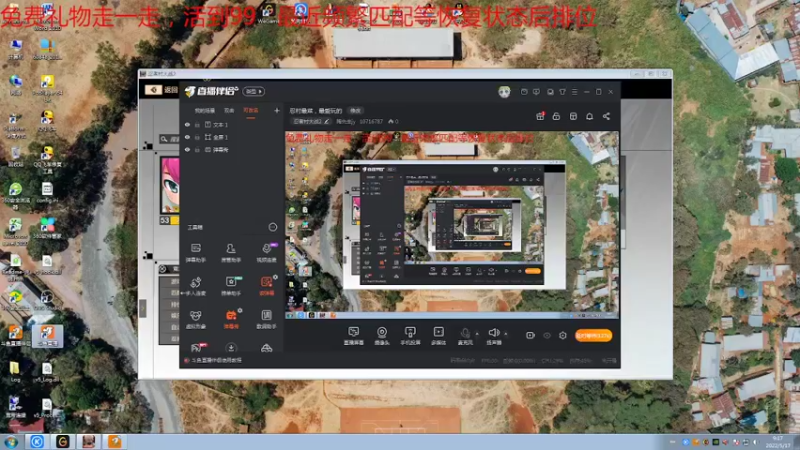800x450 pixels.
Task: Toggle lock on the text 1 layer
Action: (x=197, y=124)
